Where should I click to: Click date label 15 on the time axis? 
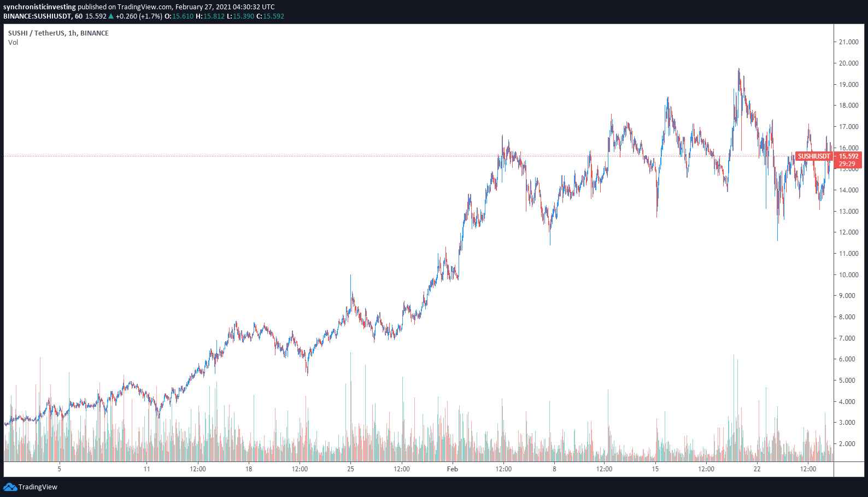coord(655,469)
